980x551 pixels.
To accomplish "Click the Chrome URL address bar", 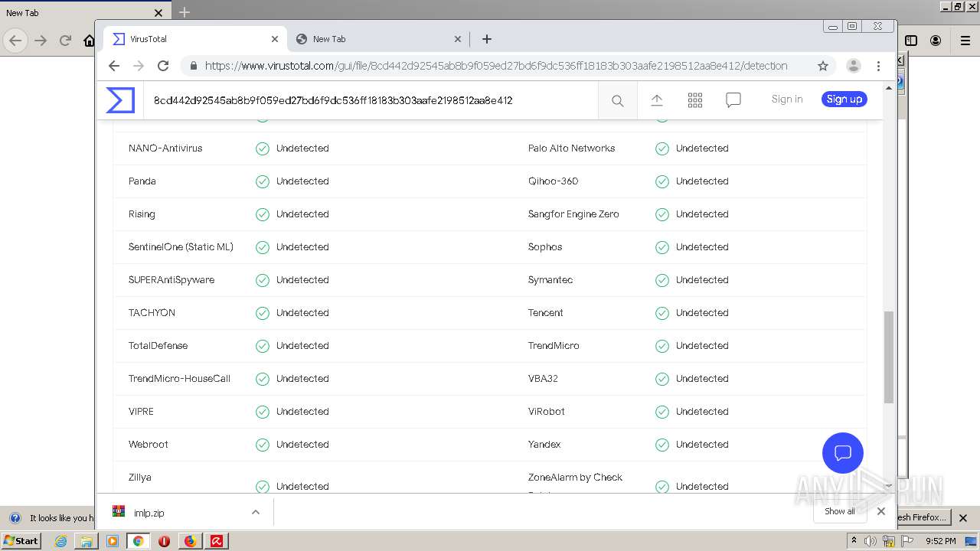I will coord(496,66).
